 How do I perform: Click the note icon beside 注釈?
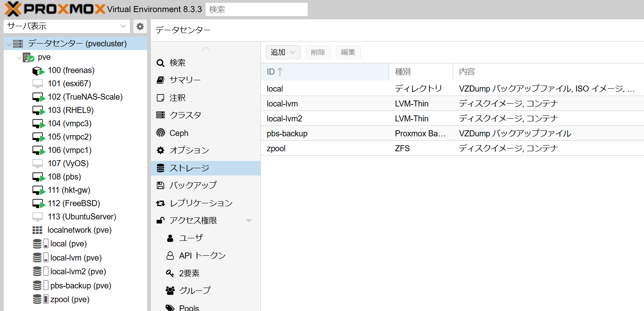160,98
